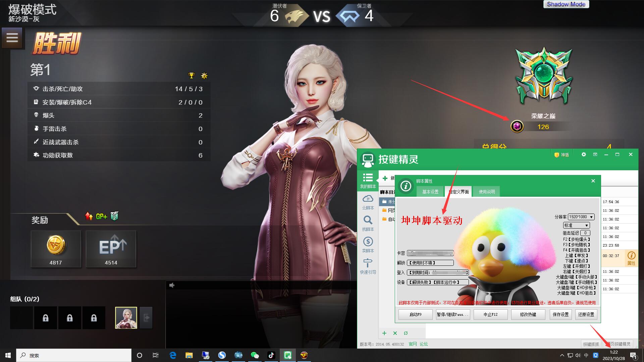Select the 未分 script folder row
This screenshot has width=644, height=362.
tap(387, 202)
